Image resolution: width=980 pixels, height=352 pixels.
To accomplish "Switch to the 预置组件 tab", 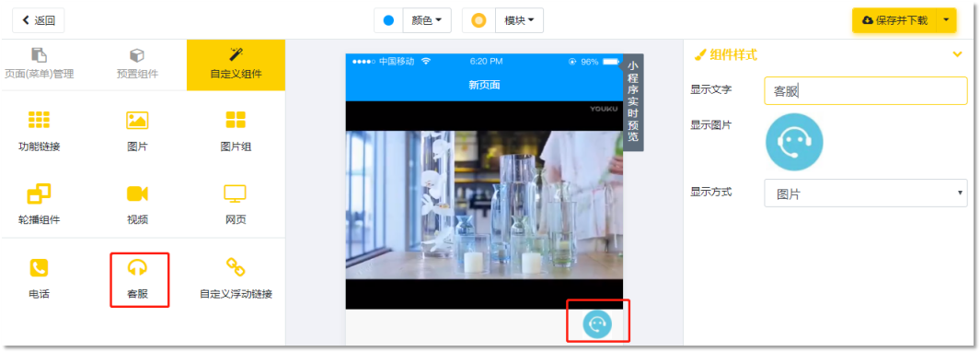I will point(137,65).
